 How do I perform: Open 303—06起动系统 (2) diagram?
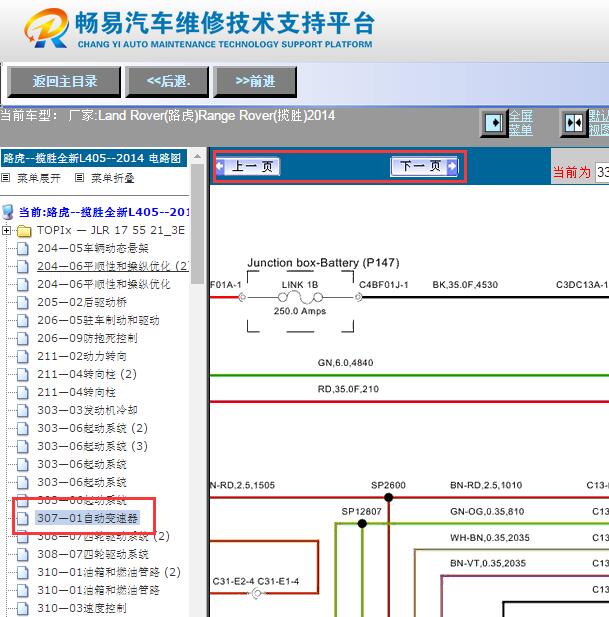(x=92, y=428)
